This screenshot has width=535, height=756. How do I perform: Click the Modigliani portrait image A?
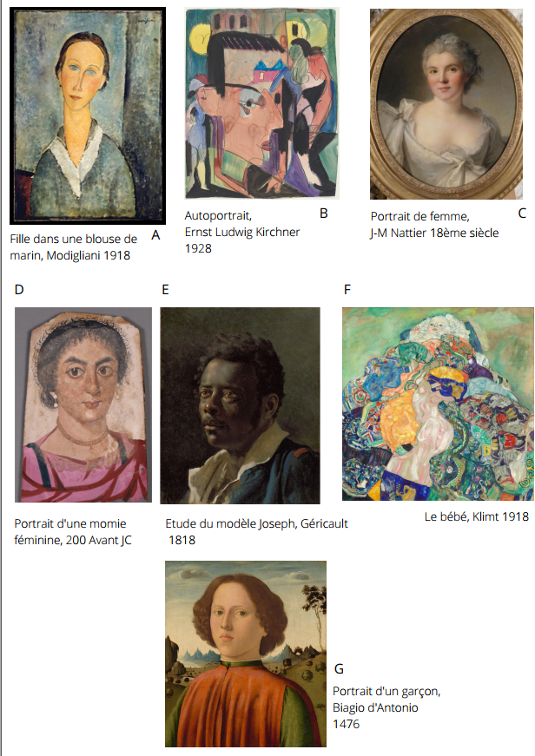coord(88,115)
